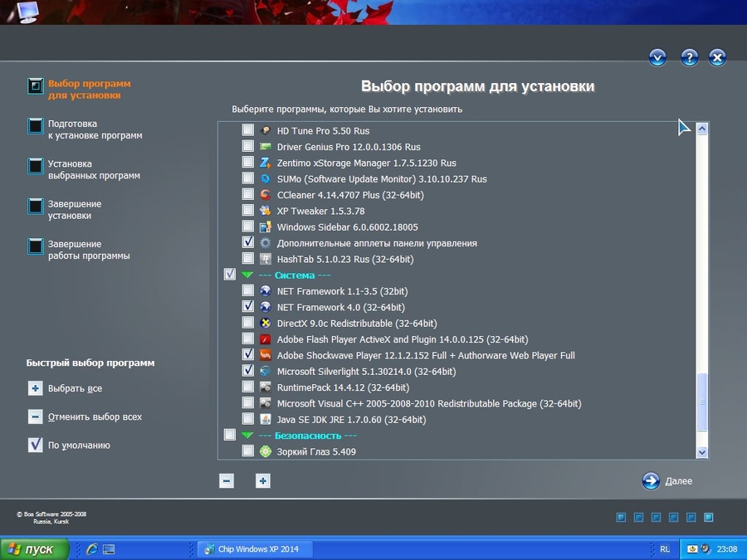747x560 pixels.
Task: Check the Зоркий Глаз 5.409 checkbox
Action: pyautogui.click(x=248, y=451)
